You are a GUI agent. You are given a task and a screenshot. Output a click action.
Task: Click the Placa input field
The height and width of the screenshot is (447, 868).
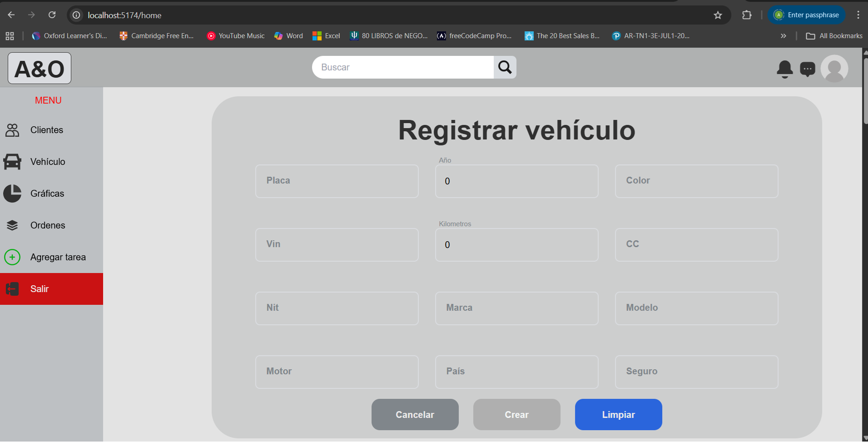[x=337, y=181]
